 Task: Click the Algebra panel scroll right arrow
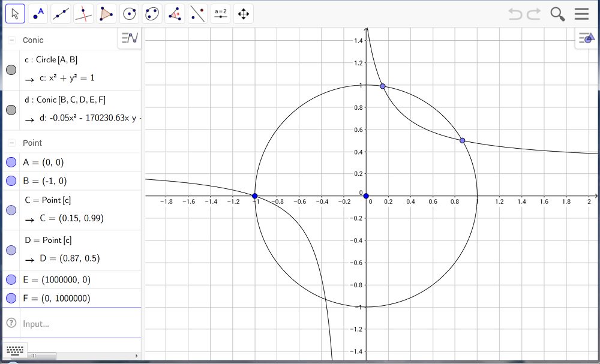tap(137, 356)
